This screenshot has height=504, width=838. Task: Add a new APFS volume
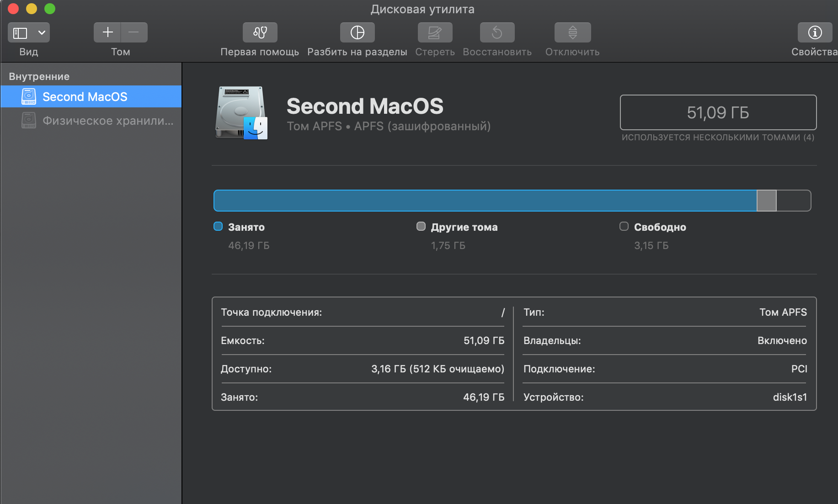click(107, 32)
